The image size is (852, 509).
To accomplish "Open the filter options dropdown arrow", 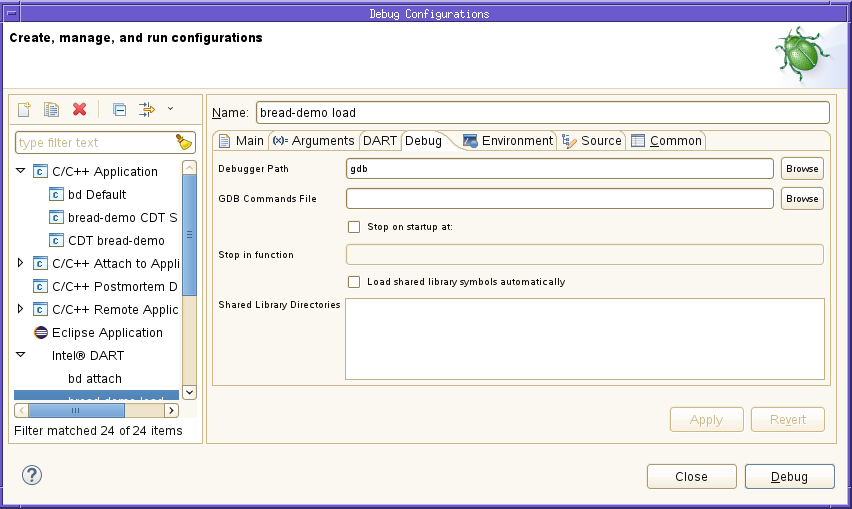I will (170, 109).
